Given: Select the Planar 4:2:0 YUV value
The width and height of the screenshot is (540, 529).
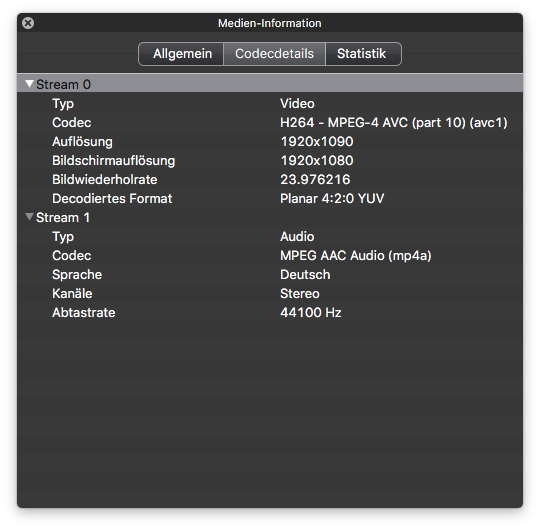Looking at the screenshot, I should pyautogui.click(x=332, y=198).
